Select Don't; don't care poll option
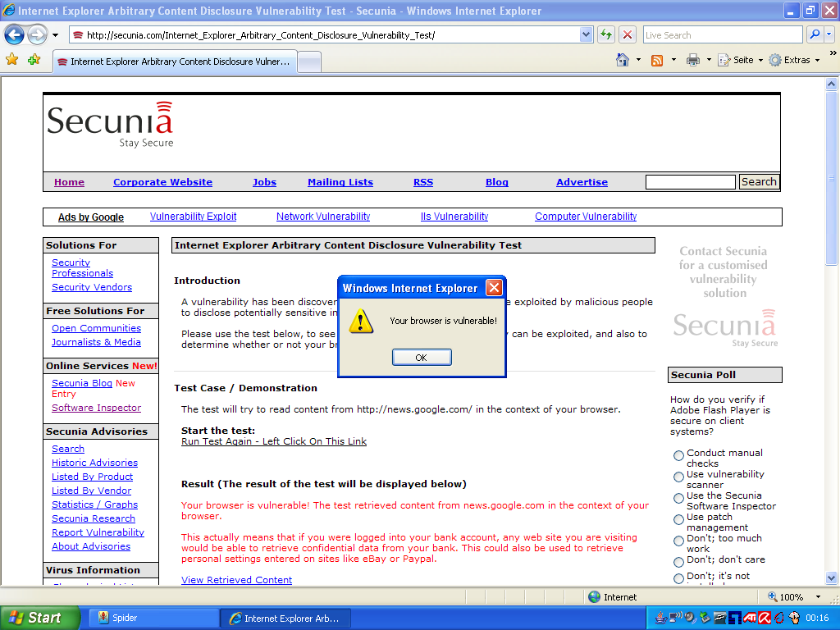This screenshot has width=840, height=630. [x=678, y=562]
